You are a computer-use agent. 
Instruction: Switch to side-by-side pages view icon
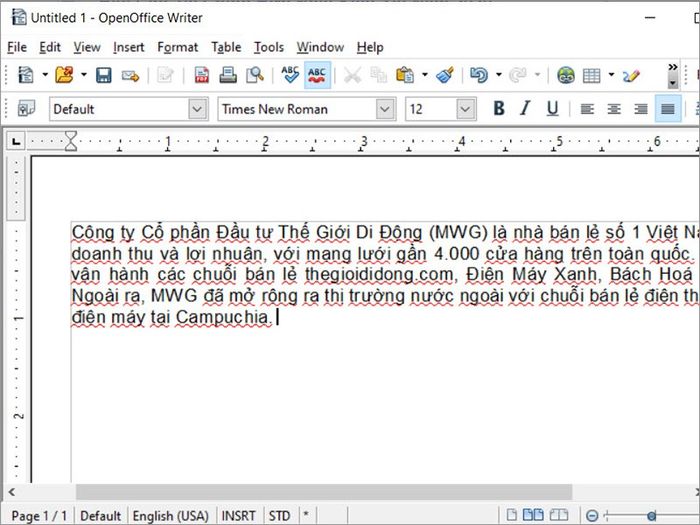[x=533, y=515]
